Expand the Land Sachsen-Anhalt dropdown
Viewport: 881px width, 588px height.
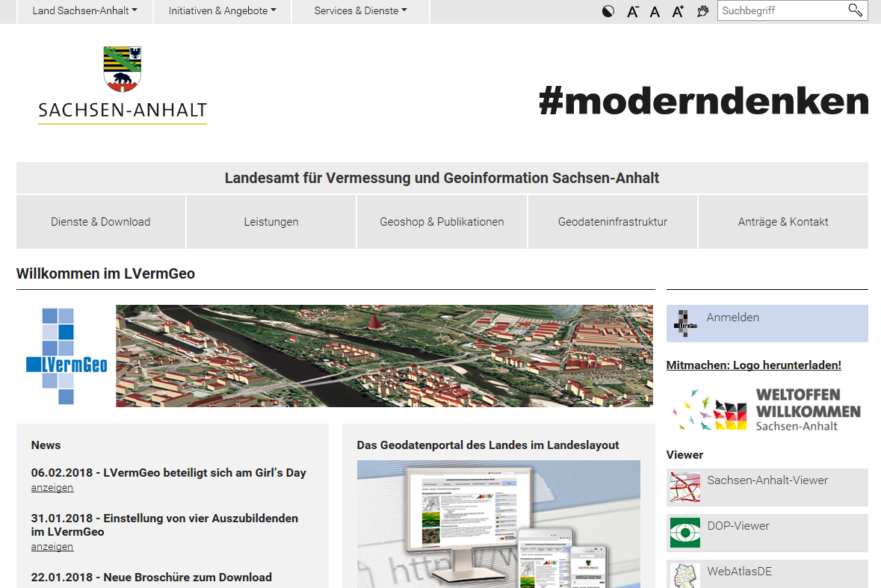85,10
